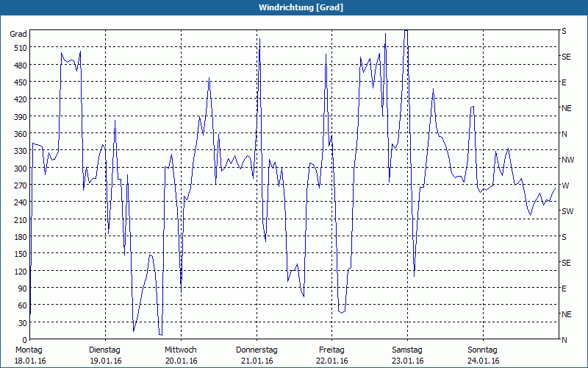Click the 90 value on the degree axis
The width and height of the screenshot is (588, 368).
coord(22,289)
